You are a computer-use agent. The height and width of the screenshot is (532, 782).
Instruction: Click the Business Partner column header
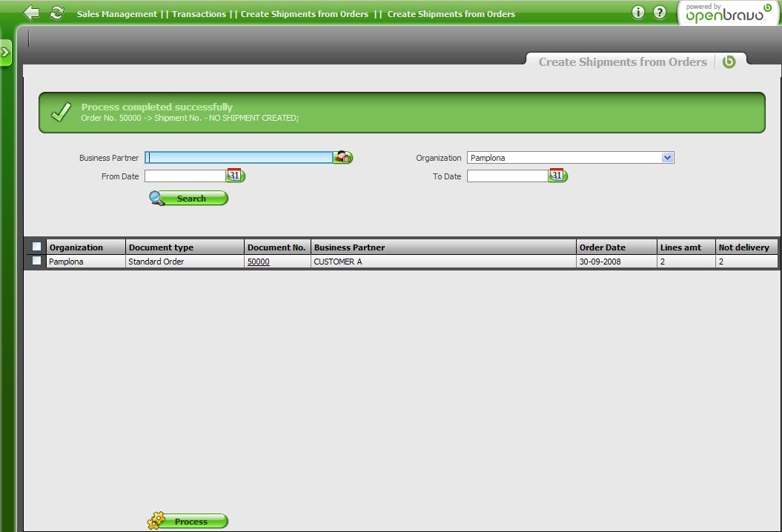pos(443,247)
